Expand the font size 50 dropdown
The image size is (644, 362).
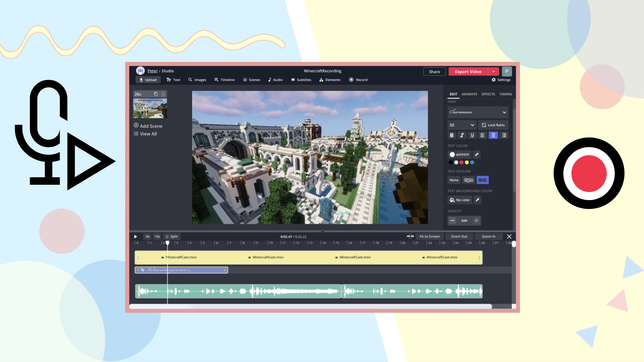tap(462, 125)
